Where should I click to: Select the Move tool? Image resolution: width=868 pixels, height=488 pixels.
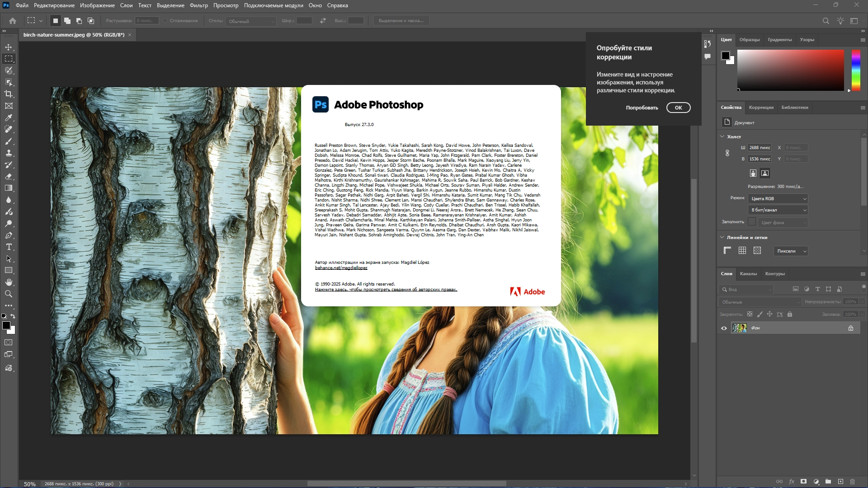pyautogui.click(x=9, y=47)
